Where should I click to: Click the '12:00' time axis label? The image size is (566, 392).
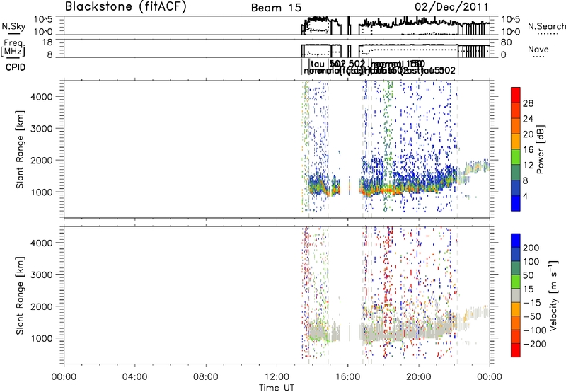[277, 377]
